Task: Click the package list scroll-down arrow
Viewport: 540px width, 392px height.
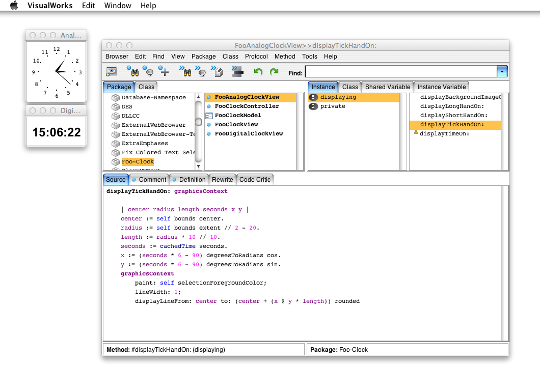Action: tap(198, 166)
